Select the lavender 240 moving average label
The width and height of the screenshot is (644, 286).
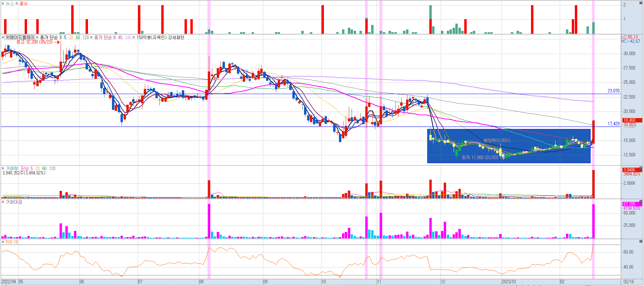[x=128, y=37]
